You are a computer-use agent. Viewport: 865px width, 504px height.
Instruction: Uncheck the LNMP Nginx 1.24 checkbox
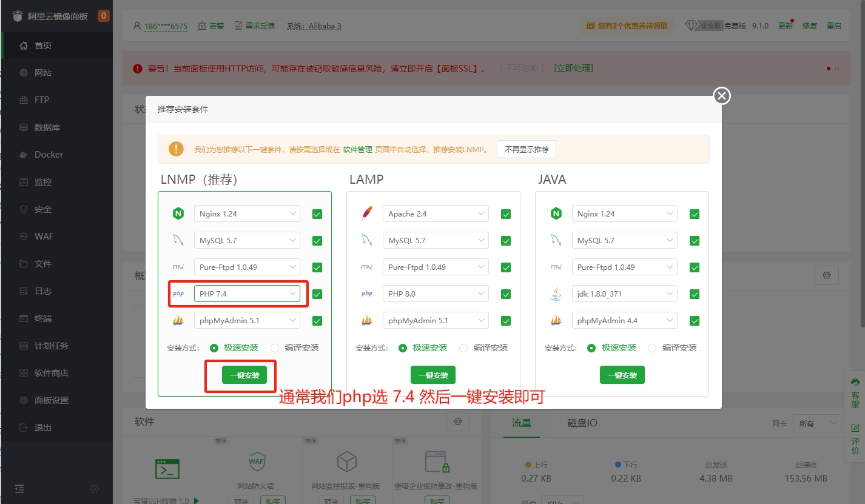[317, 214]
